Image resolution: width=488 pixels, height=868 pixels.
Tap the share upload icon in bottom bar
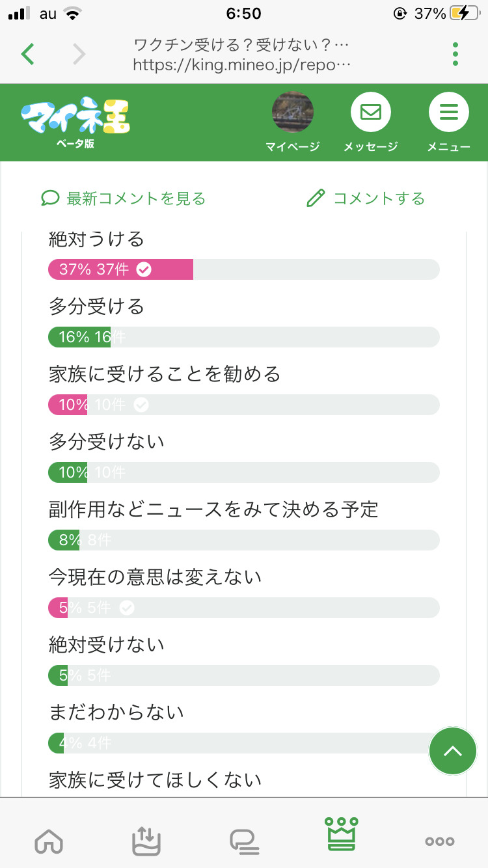pyautogui.click(x=146, y=840)
